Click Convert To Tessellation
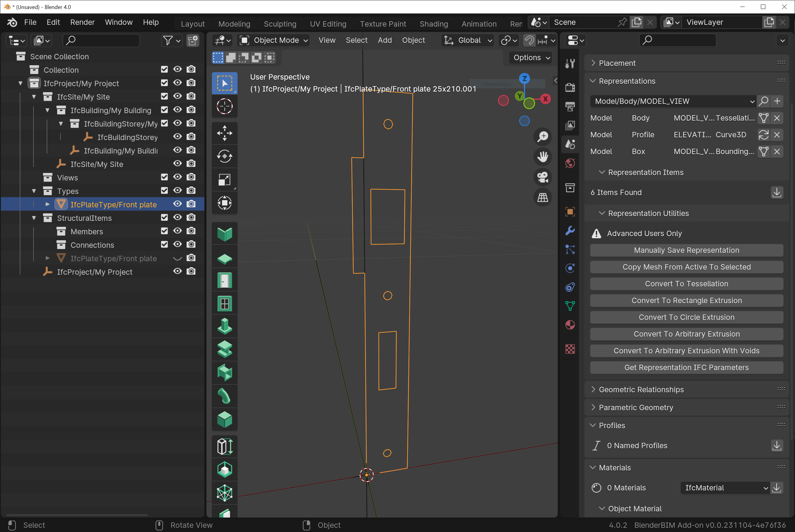The width and height of the screenshot is (795, 532). click(686, 284)
